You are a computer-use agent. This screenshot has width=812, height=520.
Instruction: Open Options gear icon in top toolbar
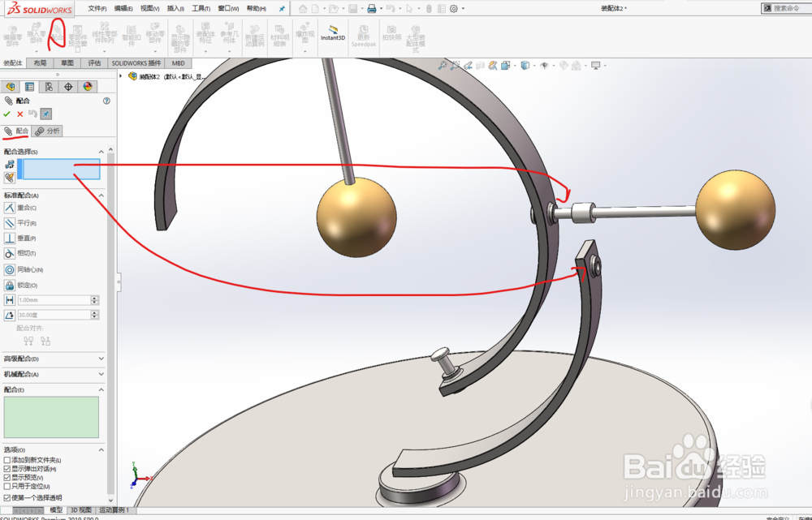(454, 8)
